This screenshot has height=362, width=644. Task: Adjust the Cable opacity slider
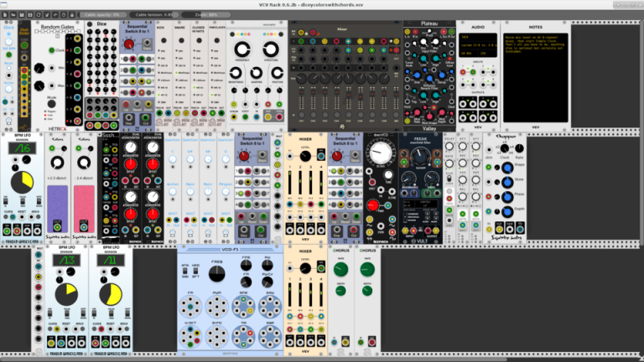(101, 14)
